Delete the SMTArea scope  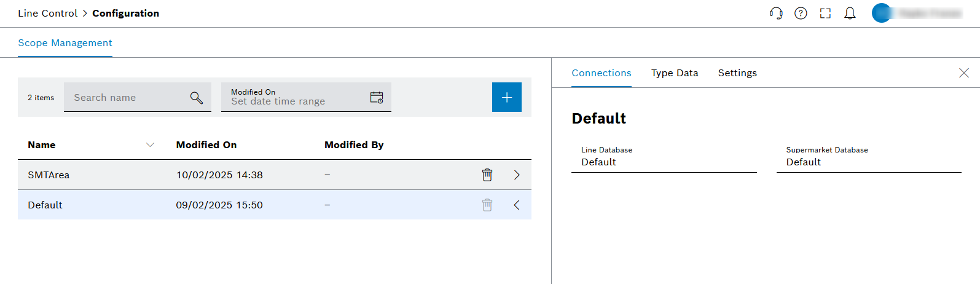[x=487, y=175]
